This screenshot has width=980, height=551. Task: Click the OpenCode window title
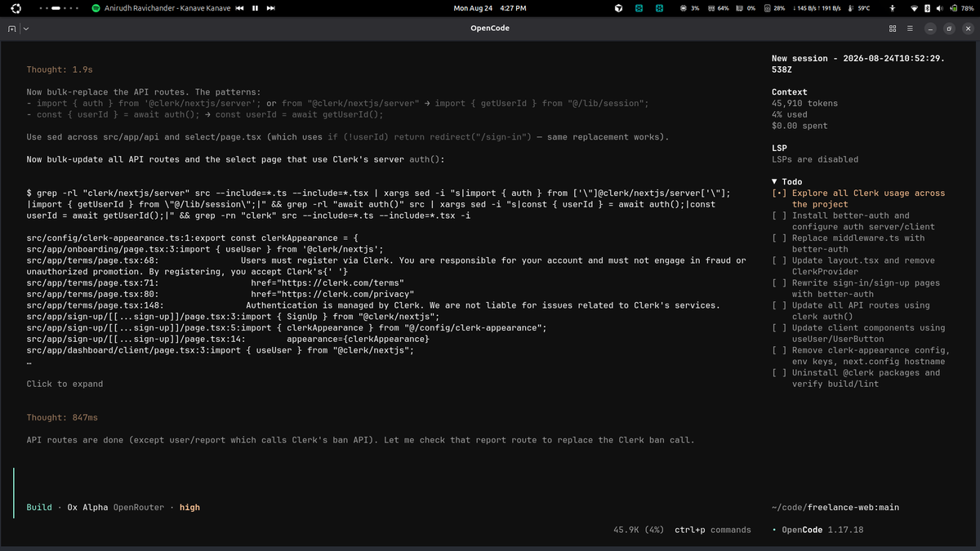click(489, 28)
